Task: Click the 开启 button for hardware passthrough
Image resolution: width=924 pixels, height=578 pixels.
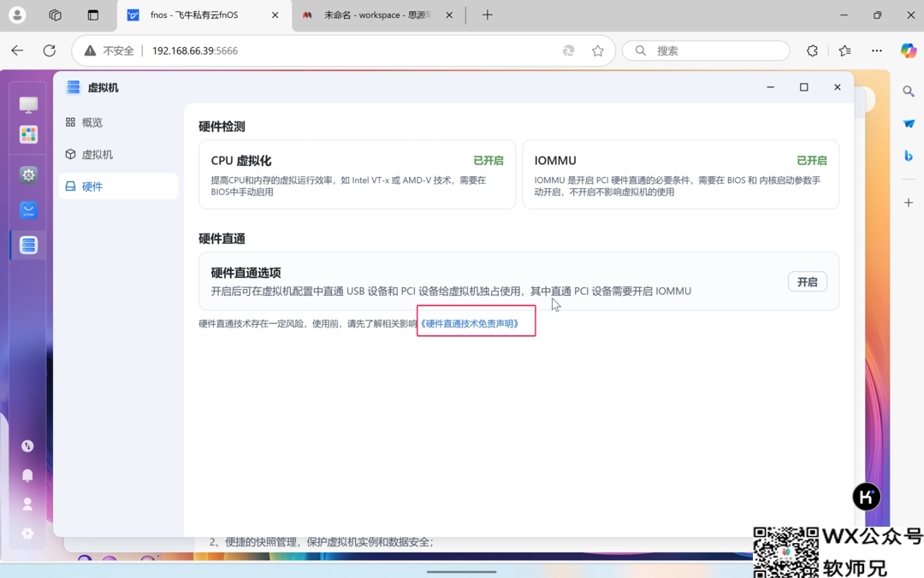Action: coord(808,281)
